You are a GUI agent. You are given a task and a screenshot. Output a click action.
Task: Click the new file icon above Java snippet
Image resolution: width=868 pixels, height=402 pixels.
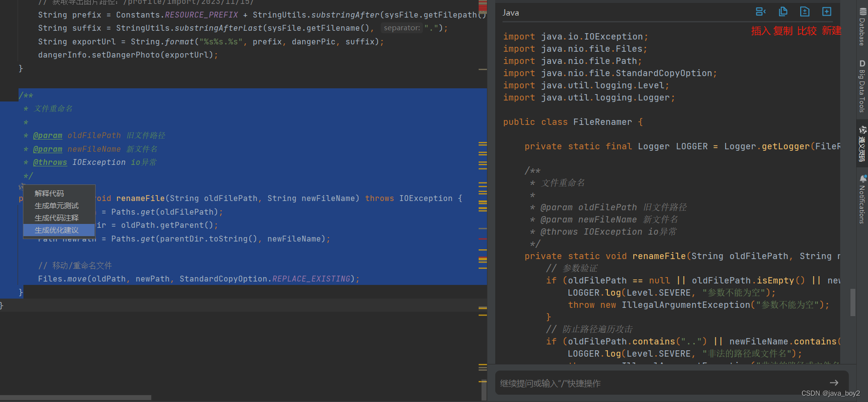[x=827, y=12]
